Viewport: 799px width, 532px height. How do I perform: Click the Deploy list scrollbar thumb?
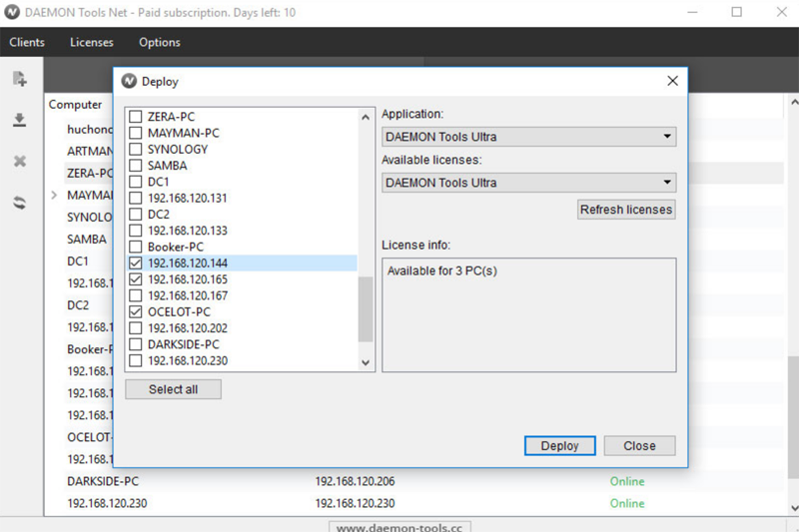click(x=366, y=309)
